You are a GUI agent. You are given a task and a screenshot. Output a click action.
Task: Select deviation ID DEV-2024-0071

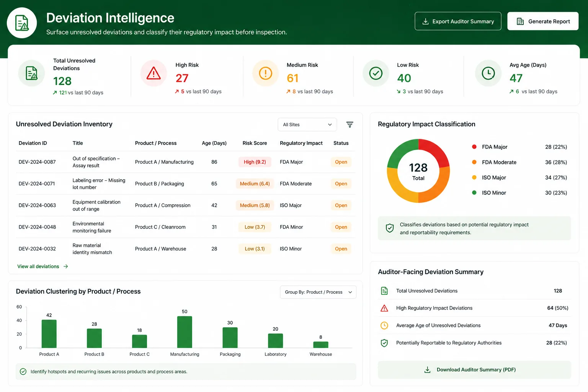coord(37,184)
